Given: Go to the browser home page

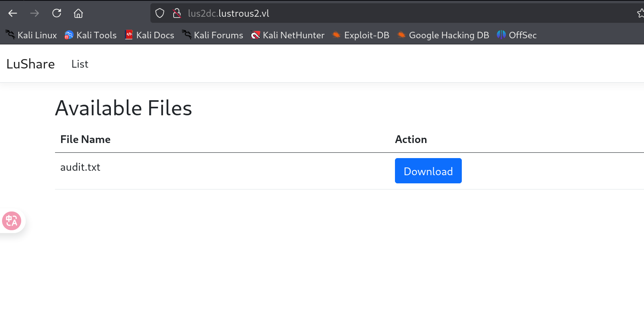Looking at the screenshot, I should (78, 13).
